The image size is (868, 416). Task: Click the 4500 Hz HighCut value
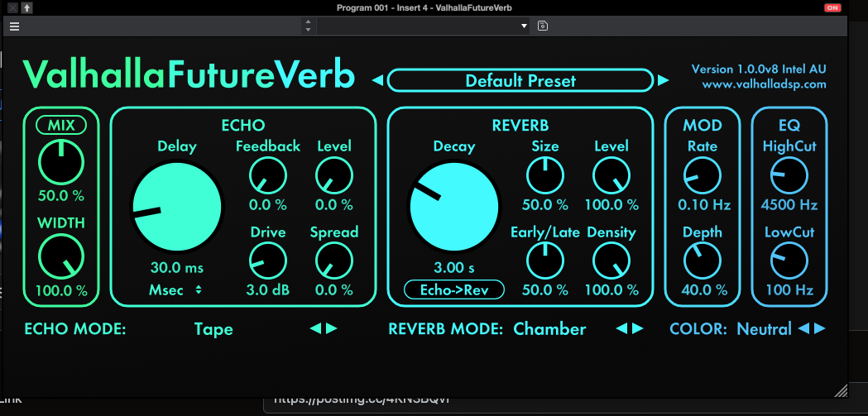click(x=789, y=205)
